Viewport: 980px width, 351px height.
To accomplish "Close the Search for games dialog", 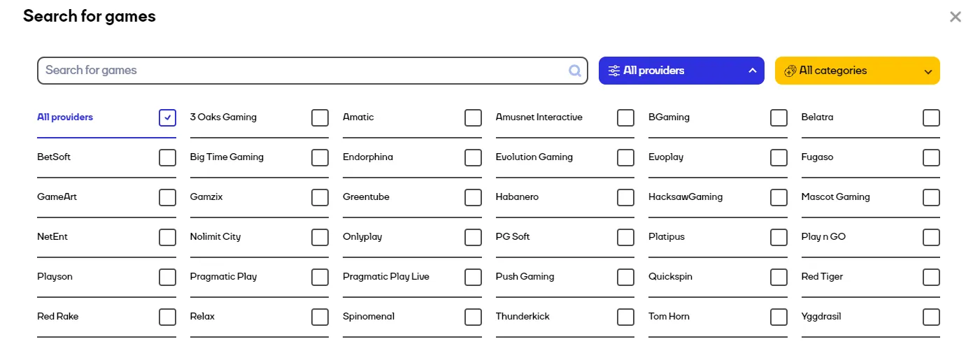I will [956, 17].
